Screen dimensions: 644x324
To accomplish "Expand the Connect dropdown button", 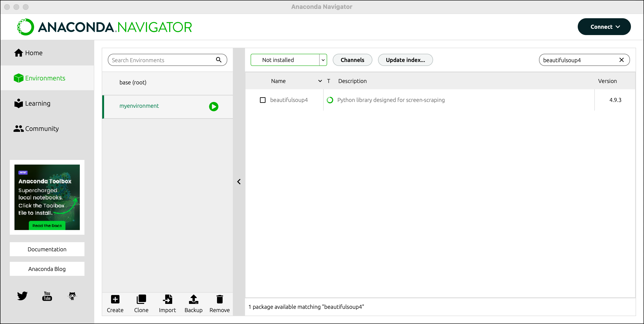I will click(x=604, y=27).
